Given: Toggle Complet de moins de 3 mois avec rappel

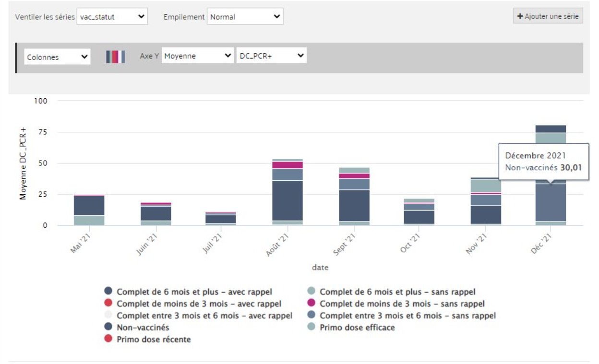Looking at the screenshot, I should [x=199, y=304].
